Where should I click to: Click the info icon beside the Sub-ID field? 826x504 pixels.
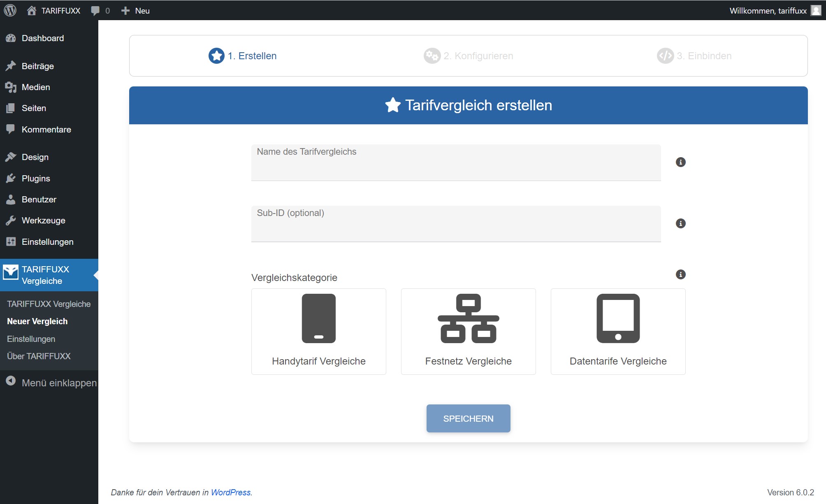click(x=681, y=223)
